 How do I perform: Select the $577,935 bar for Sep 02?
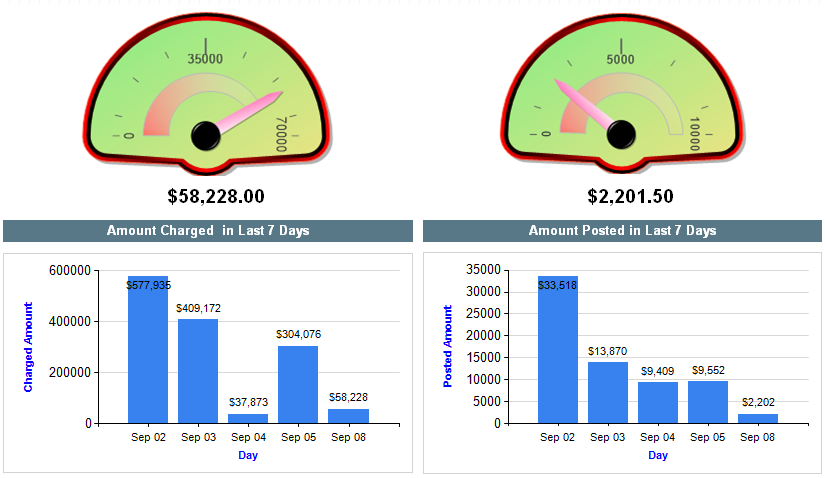coord(148,349)
